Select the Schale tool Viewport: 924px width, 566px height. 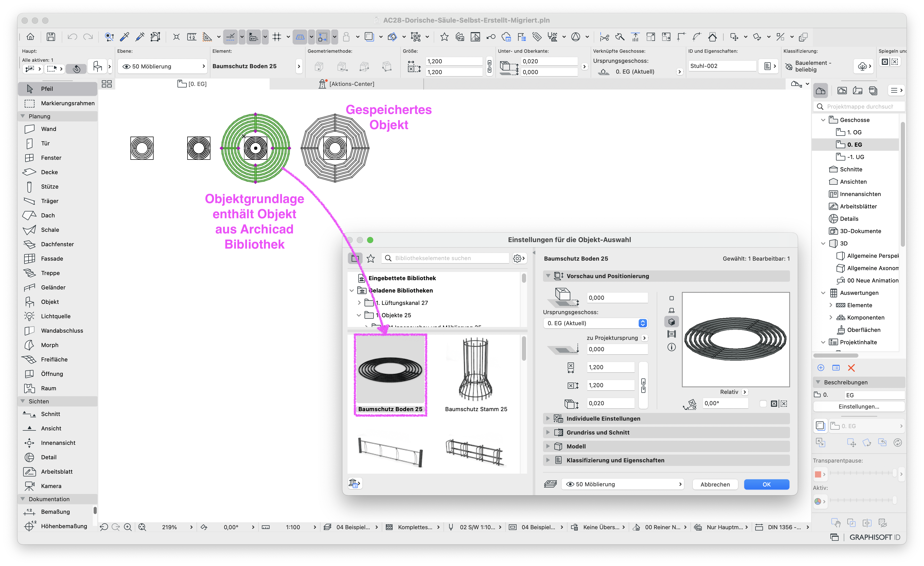[x=58, y=230]
